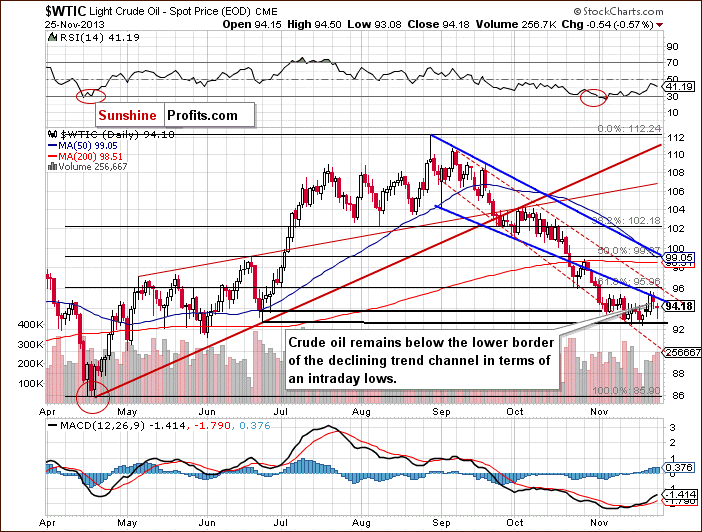Click the Volume 256.7K header value
This screenshot has width=702, height=532.
coord(515,25)
